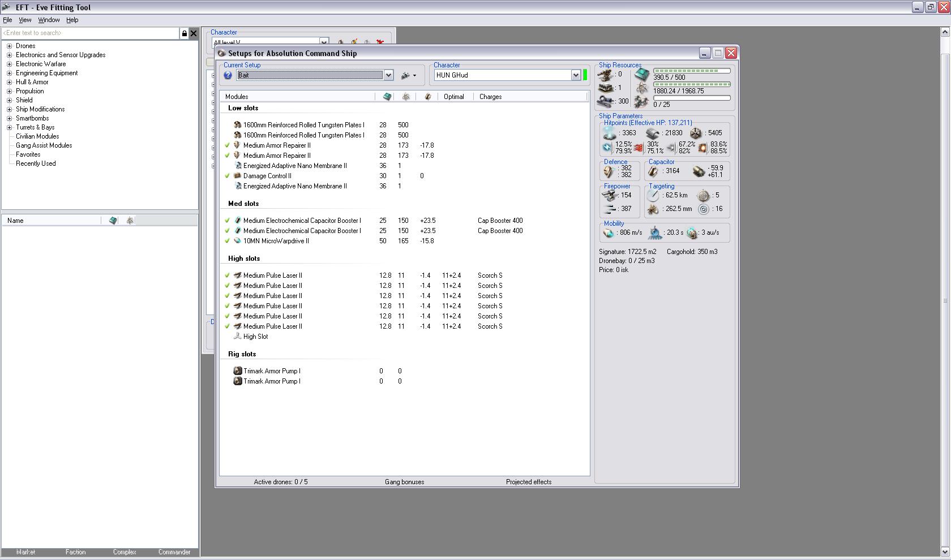Open the Gang bonuses panel
The image size is (951, 560).
[404, 482]
